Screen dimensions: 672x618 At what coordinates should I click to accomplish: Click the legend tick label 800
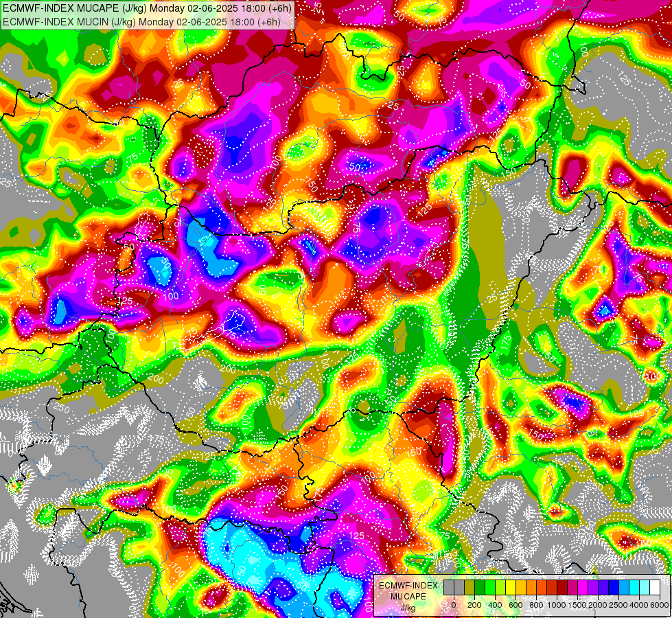[536, 605]
